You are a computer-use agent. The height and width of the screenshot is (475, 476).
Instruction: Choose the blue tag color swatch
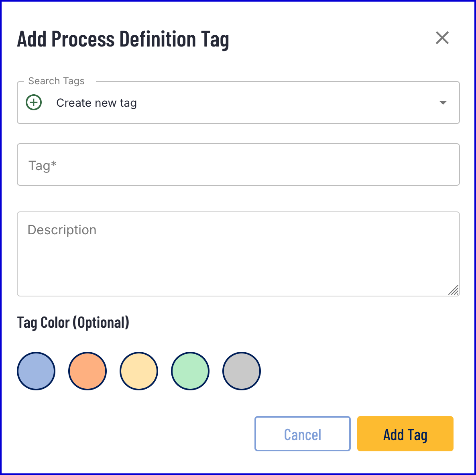click(x=36, y=371)
